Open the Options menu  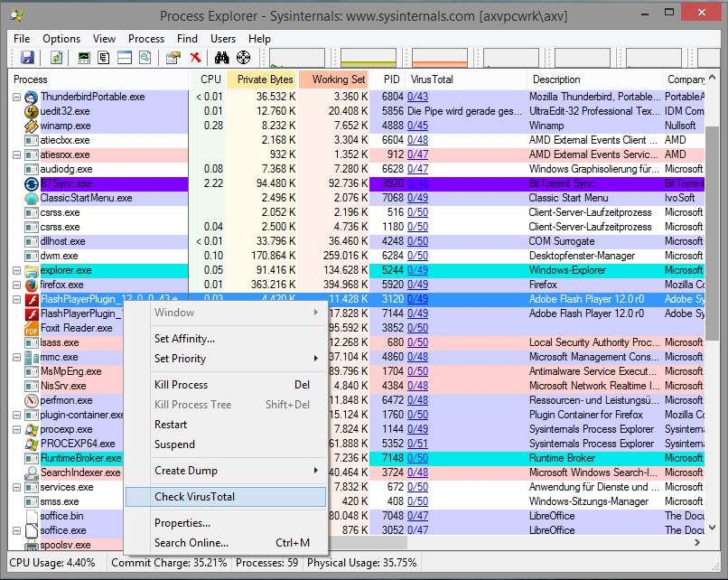(61, 39)
